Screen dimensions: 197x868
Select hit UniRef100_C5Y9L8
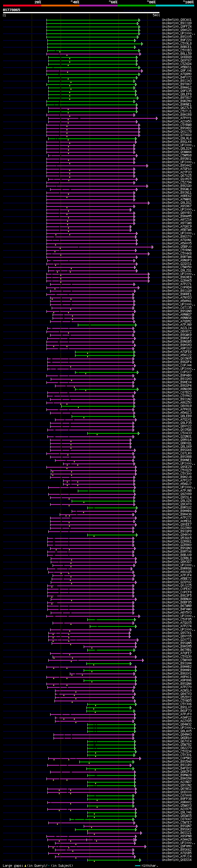click(177, 43)
